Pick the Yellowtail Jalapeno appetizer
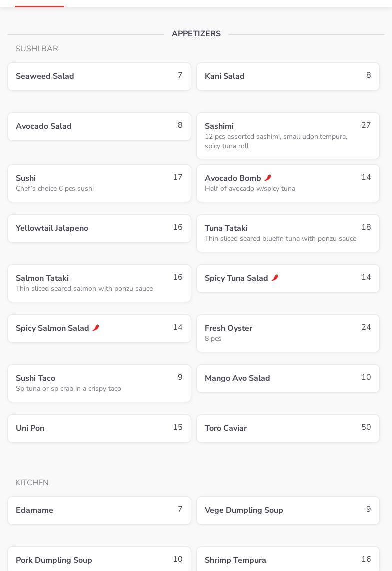The width and height of the screenshot is (392, 571). point(99,228)
